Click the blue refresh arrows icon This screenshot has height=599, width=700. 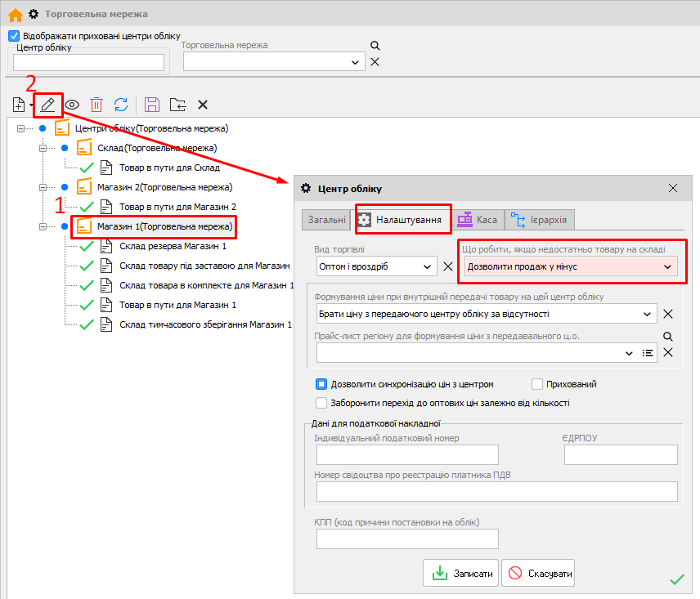(x=121, y=105)
